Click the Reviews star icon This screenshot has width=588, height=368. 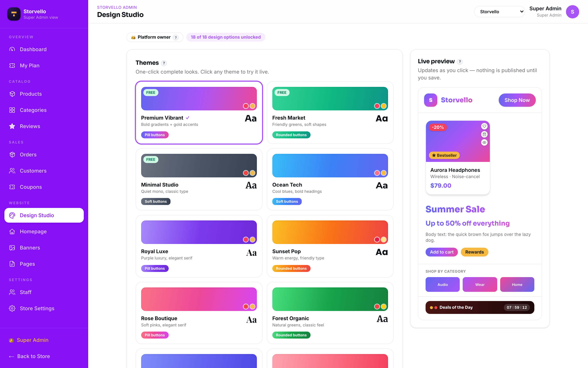pos(12,126)
